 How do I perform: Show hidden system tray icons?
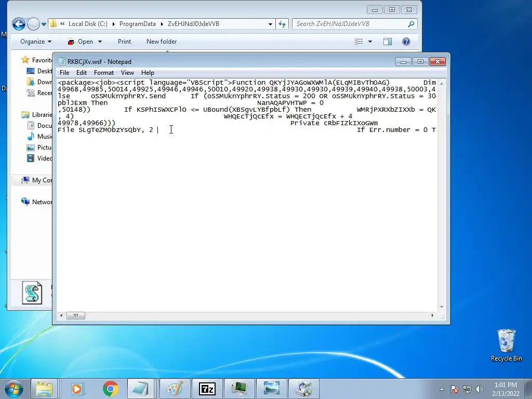point(442,389)
